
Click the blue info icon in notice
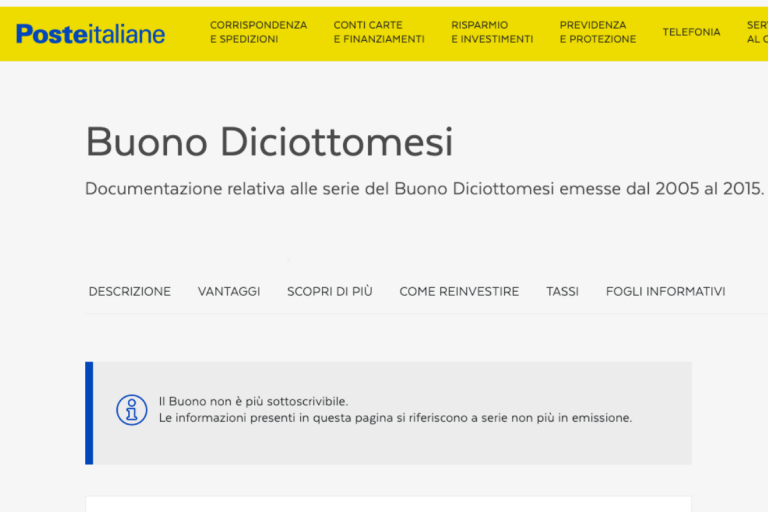pos(132,410)
